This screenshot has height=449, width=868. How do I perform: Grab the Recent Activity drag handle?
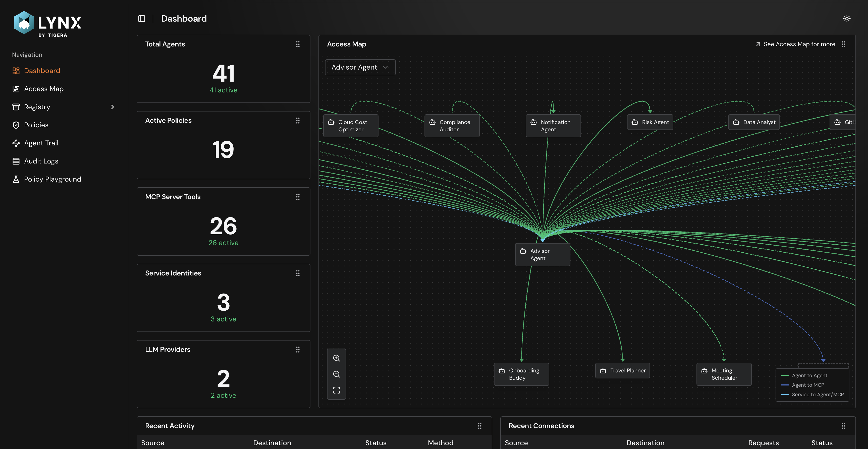(480, 426)
